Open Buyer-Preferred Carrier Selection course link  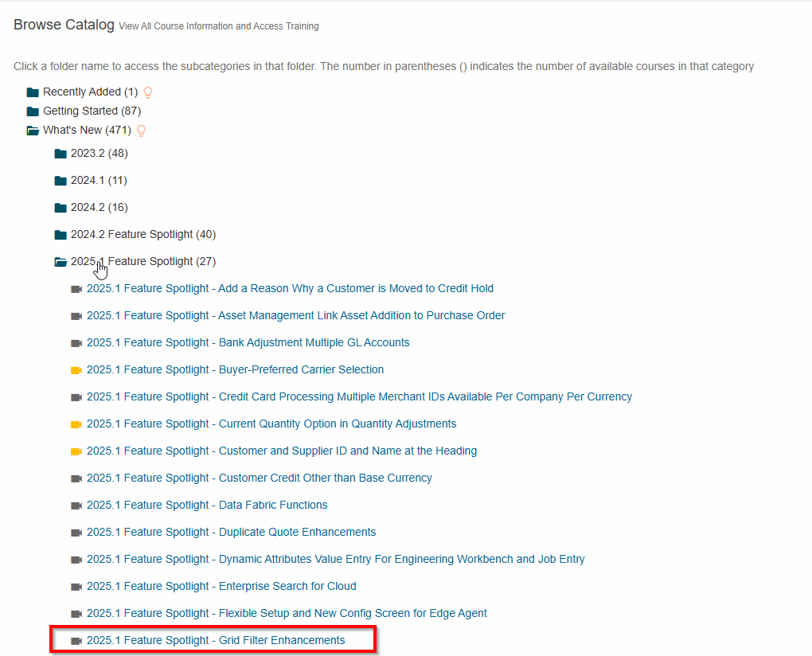[236, 369]
